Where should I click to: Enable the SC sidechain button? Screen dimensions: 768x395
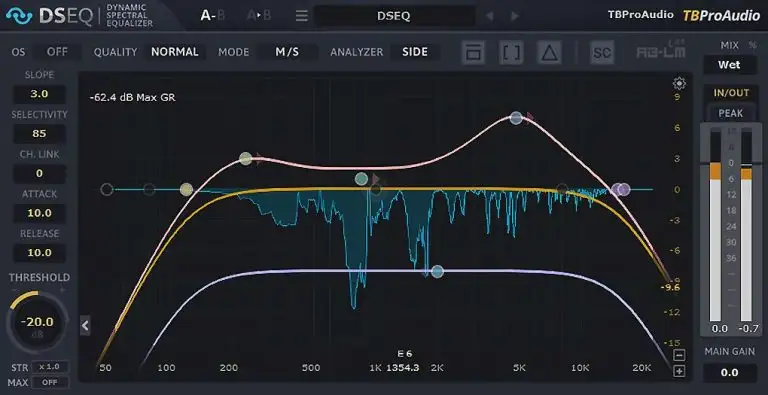click(602, 52)
